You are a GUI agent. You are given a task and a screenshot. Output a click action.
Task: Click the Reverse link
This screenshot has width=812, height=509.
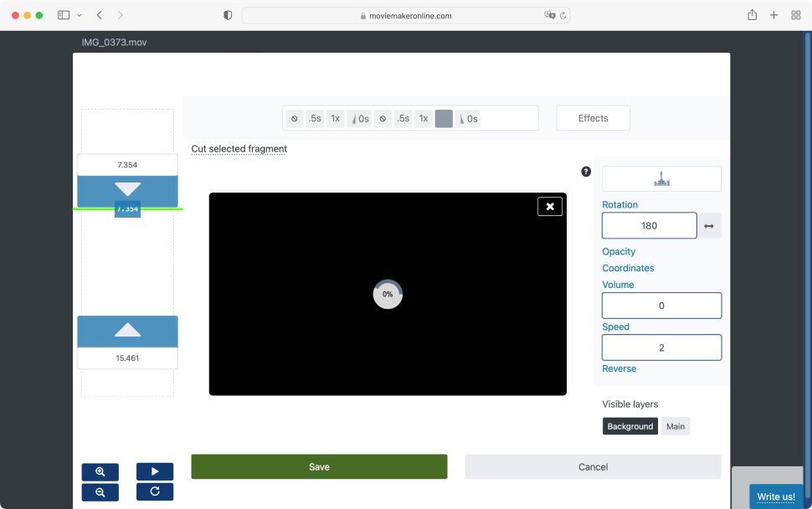coord(619,368)
